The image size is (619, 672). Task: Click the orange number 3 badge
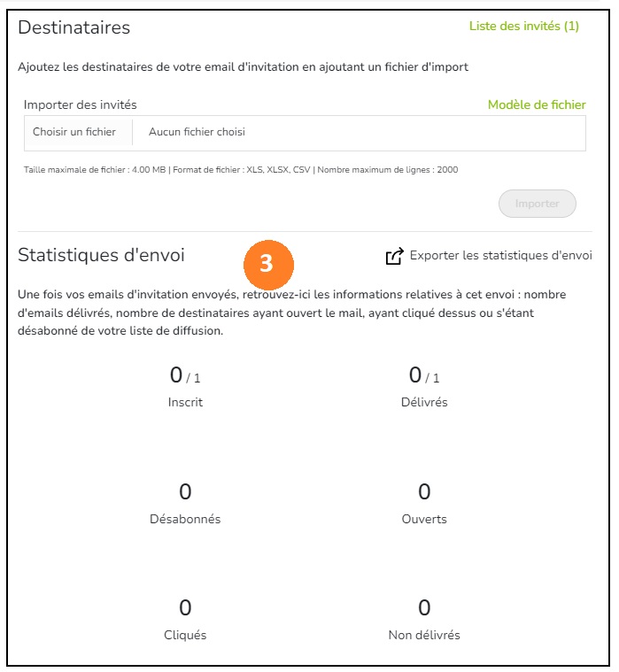(268, 264)
